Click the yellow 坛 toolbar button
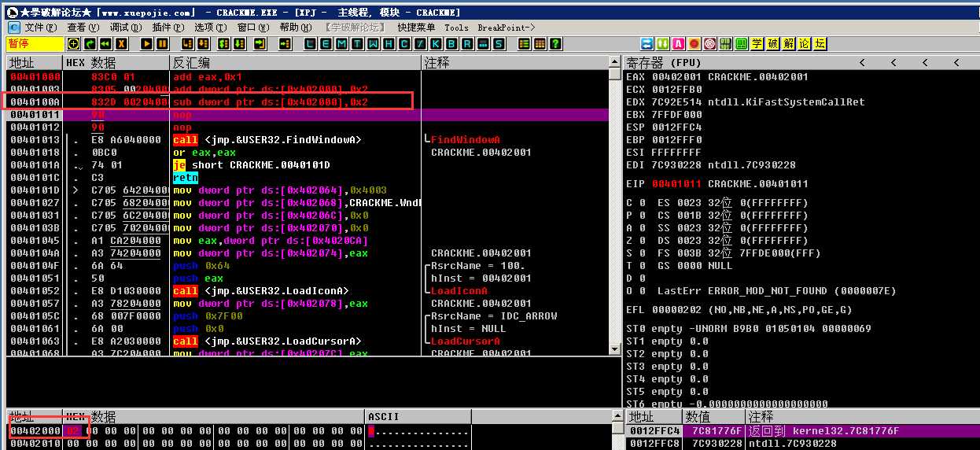980x450 pixels. (x=820, y=44)
